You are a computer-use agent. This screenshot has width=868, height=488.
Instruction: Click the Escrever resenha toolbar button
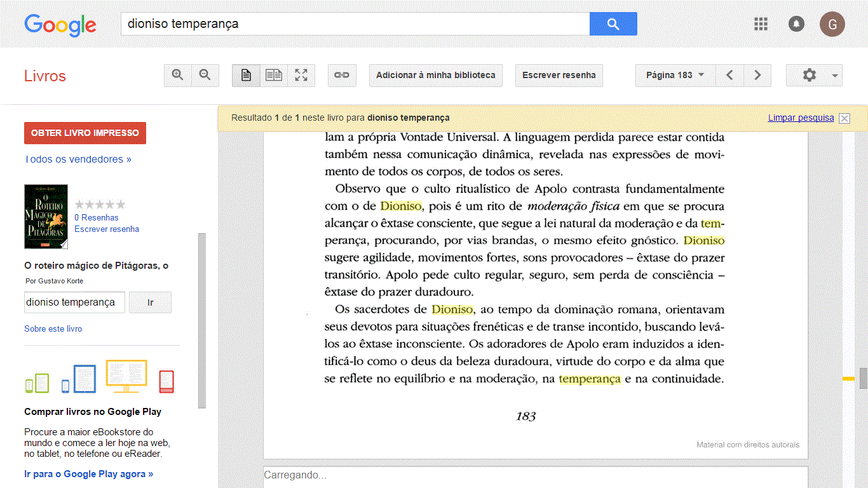click(559, 75)
